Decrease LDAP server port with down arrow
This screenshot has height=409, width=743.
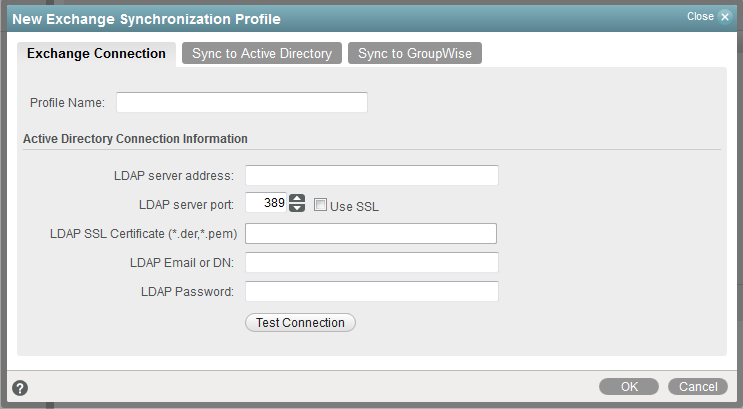pos(296,208)
